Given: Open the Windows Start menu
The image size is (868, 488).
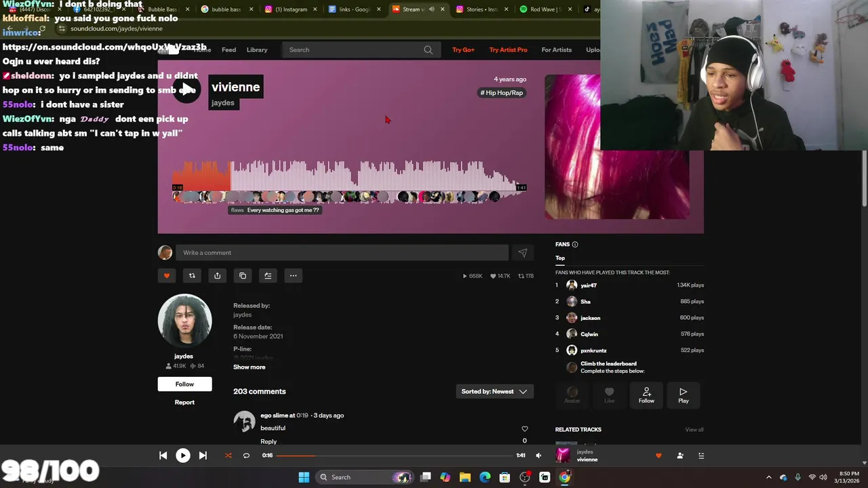Looking at the screenshot, I should point(304,477).
